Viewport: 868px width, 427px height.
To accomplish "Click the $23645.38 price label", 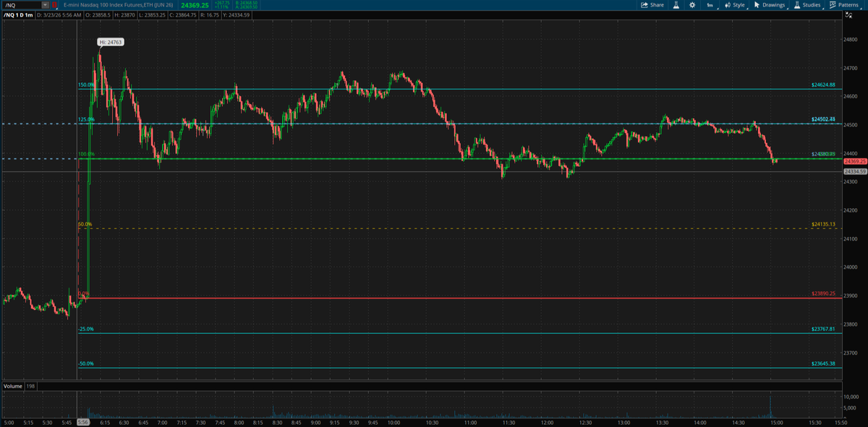I will click(x=823, y=363).
